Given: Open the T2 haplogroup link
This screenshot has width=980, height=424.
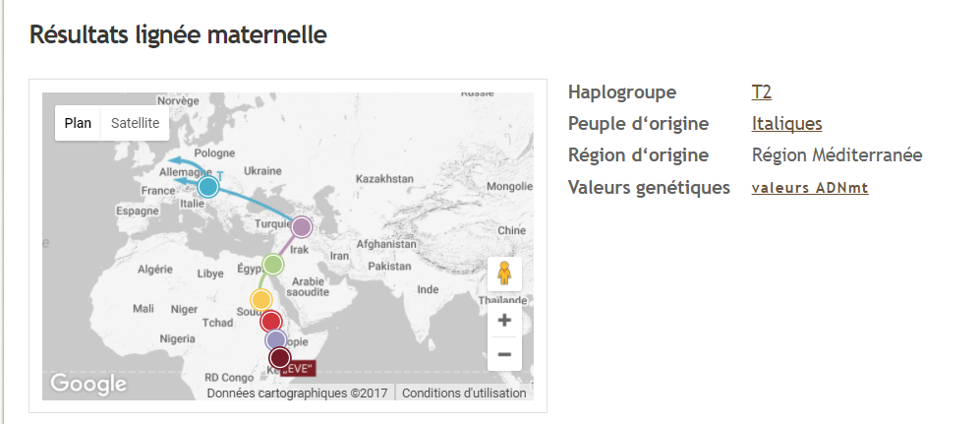Looking at the screenshot, I should point(762,92).
